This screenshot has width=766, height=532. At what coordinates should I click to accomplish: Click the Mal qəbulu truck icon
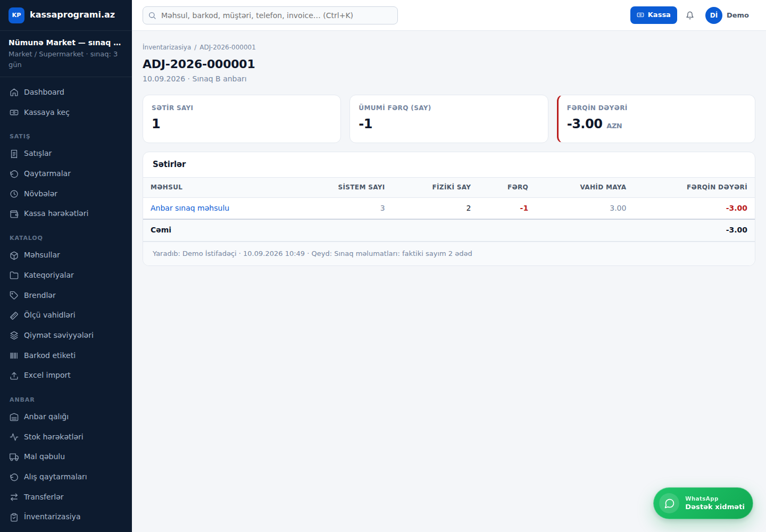14,457
